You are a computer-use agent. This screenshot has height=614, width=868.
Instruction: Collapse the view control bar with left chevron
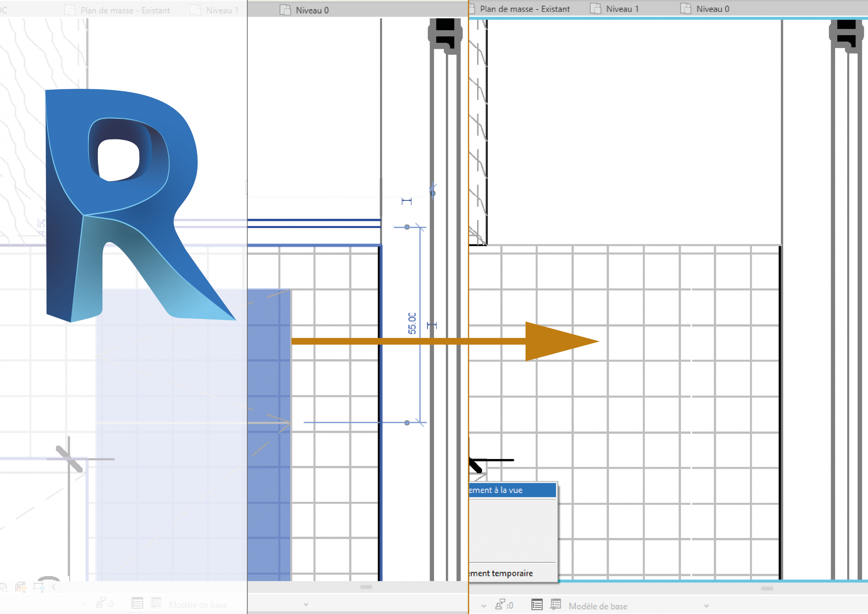click(54, 587)
